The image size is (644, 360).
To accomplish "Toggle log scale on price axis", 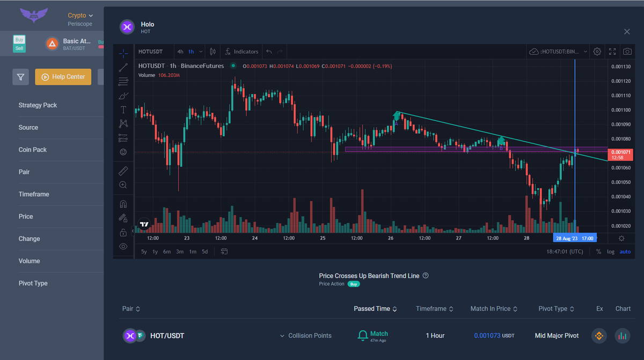I will [611, 251].
